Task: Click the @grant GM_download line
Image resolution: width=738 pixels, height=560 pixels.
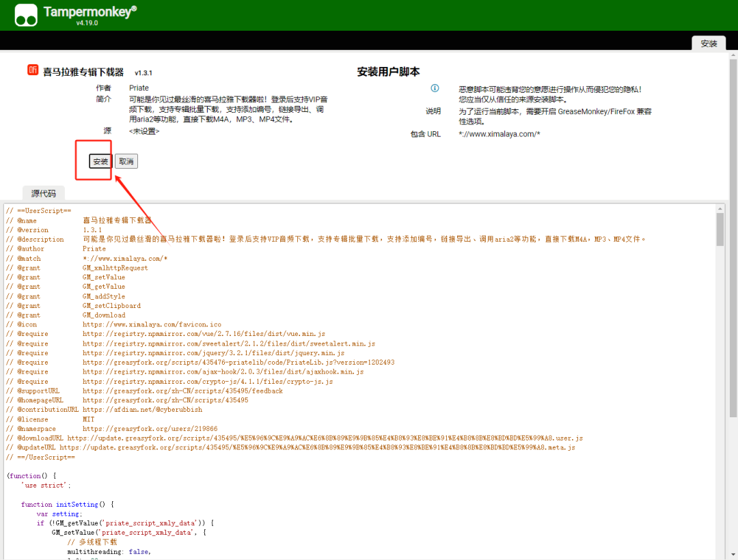Action: click(66, 315)
